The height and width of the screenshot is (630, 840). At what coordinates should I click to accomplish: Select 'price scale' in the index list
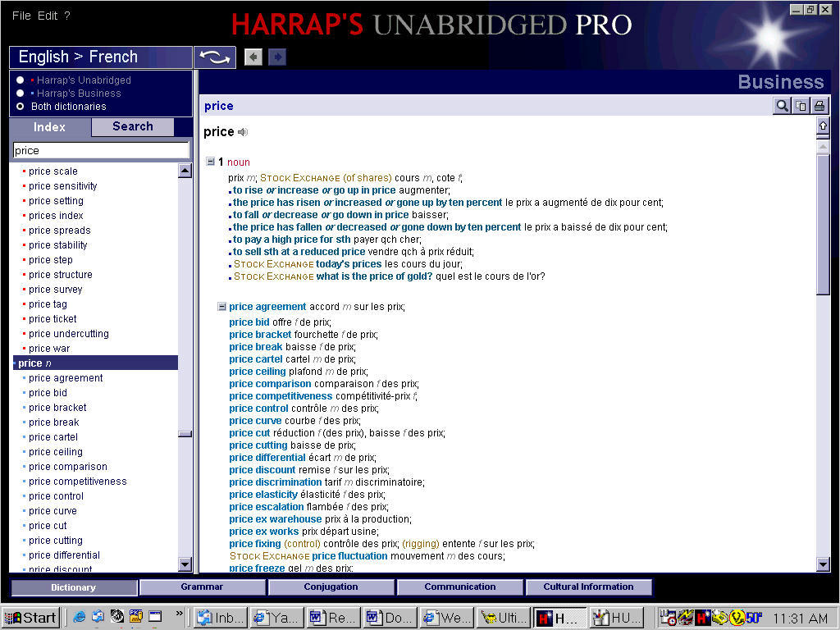[x=53, y=171]
